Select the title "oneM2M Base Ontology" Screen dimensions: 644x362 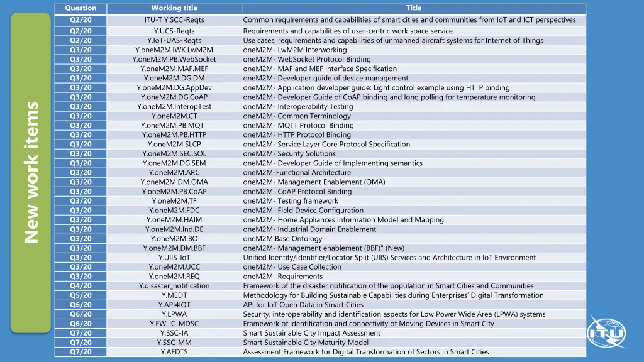click(x=282, y=239)
